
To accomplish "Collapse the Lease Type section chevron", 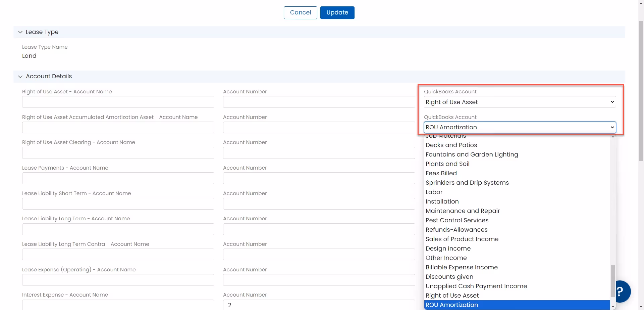I will [20, 32].
